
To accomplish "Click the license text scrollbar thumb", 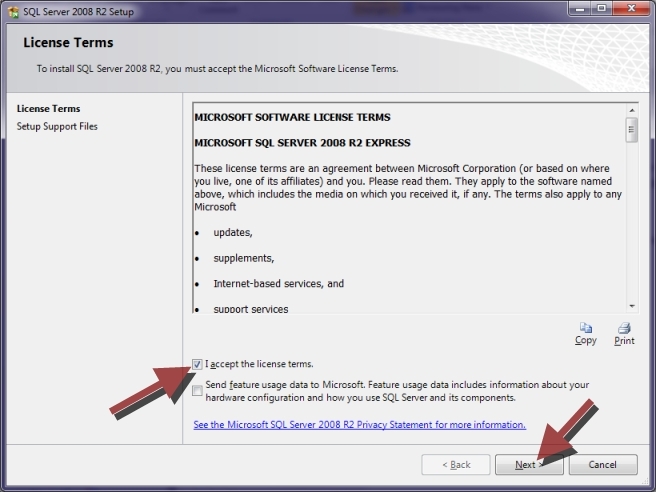I will 632,130.
